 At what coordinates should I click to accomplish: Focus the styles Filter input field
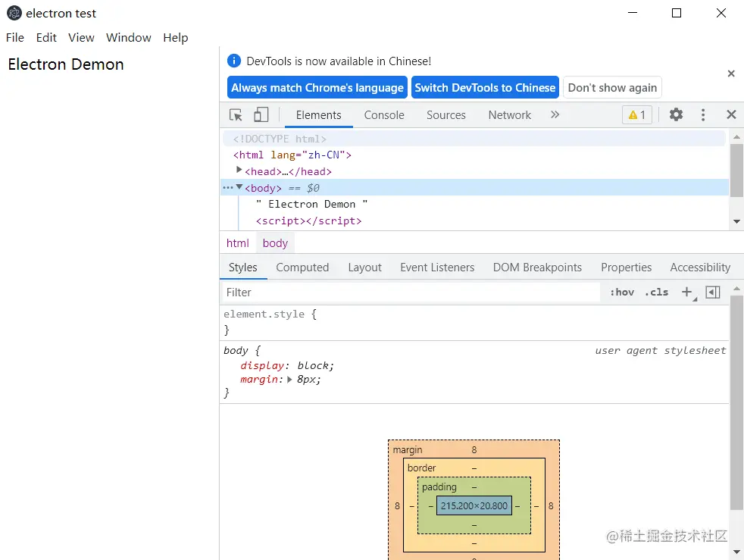pos(411,292)
